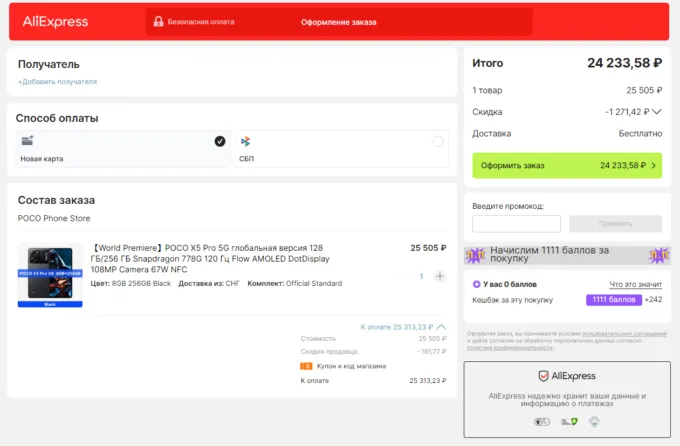Collapse the К оплате price breakdown
This screenshot has width=680, height=446.
click(442, 327)
